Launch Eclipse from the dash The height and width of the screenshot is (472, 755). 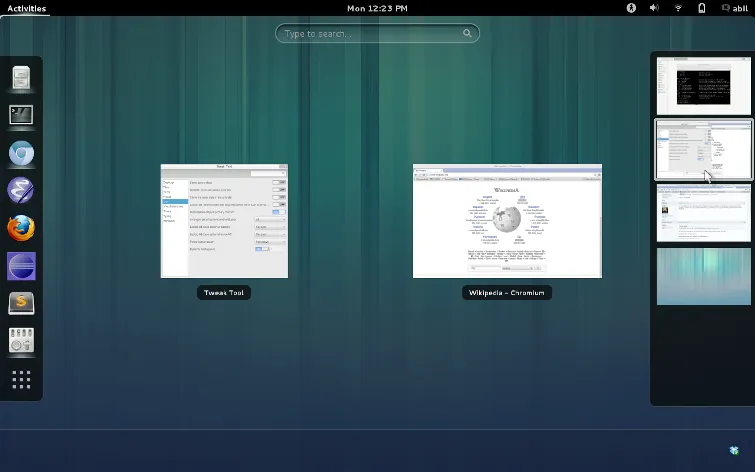tap(21, 266)
